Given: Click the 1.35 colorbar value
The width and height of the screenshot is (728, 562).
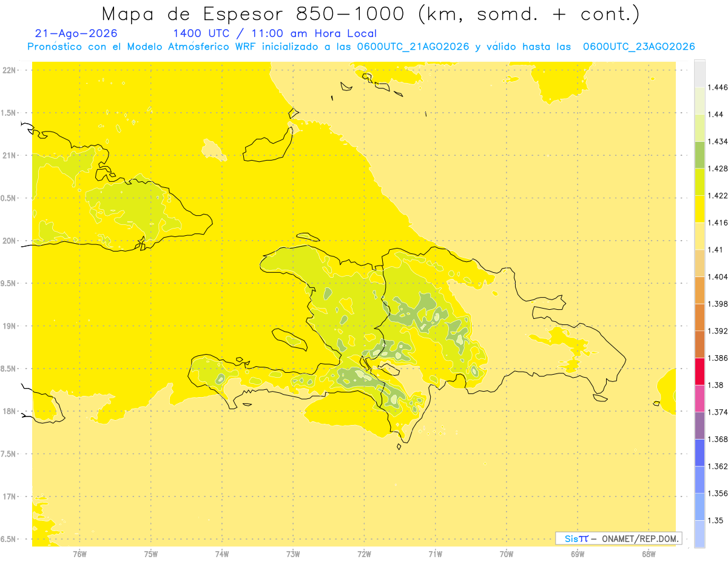Looking at the screenshot, I should click(716, 520).
